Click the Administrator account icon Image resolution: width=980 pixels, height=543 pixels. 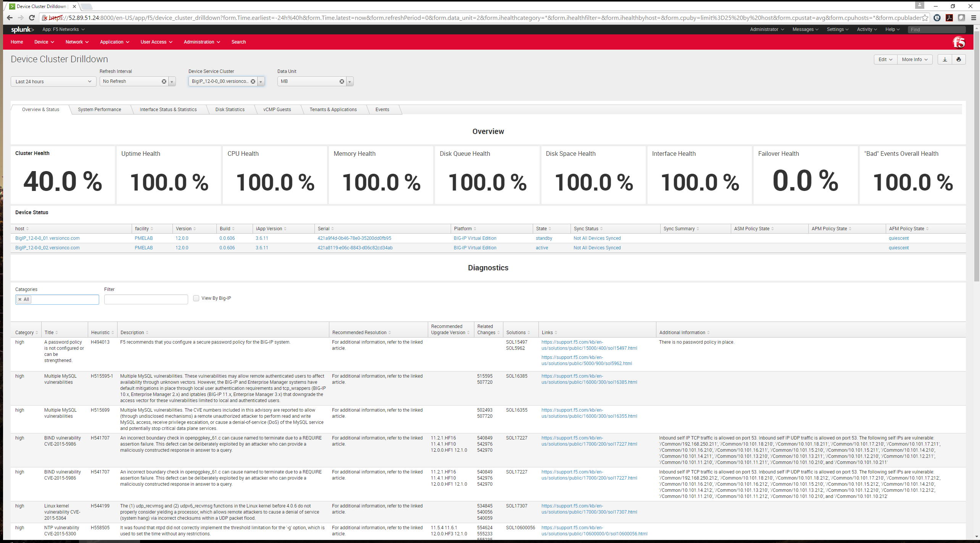pyautogui.click(x=764, y=29)
